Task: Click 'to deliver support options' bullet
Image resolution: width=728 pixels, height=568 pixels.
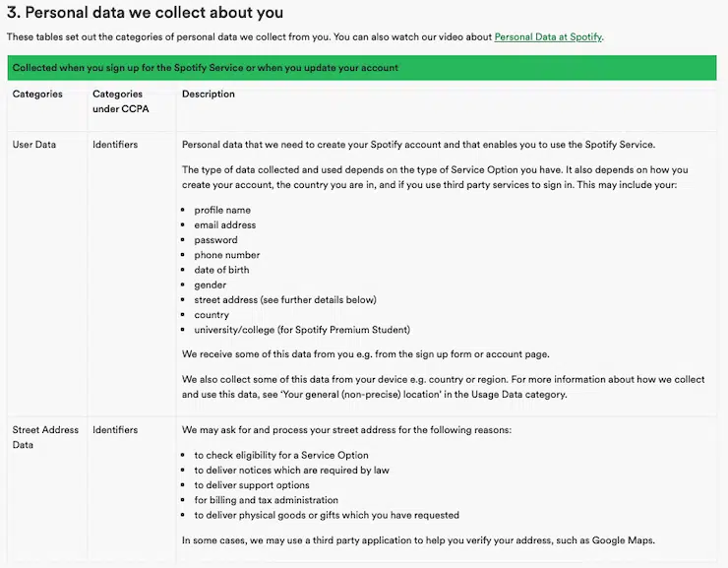Action: click(252, 485)
